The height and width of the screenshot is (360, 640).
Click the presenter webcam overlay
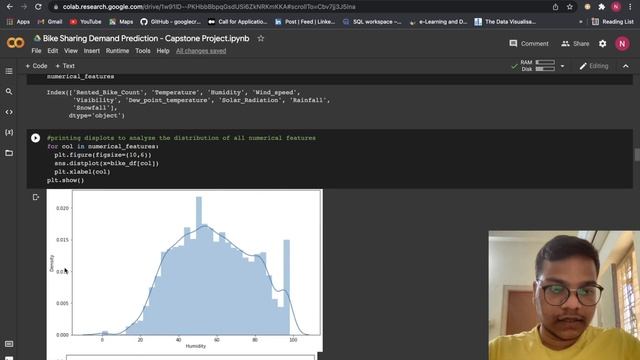pyautogui.click(x=564, y=296)
